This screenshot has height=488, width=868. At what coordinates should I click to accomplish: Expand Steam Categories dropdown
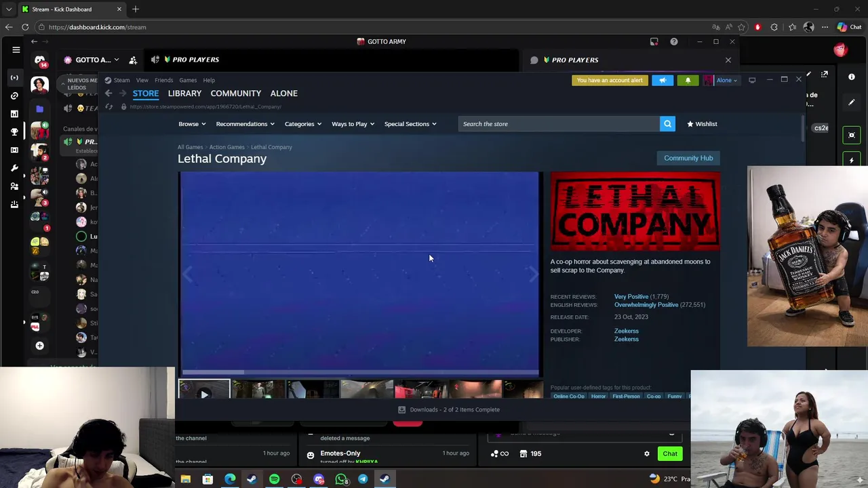[302, 124]
